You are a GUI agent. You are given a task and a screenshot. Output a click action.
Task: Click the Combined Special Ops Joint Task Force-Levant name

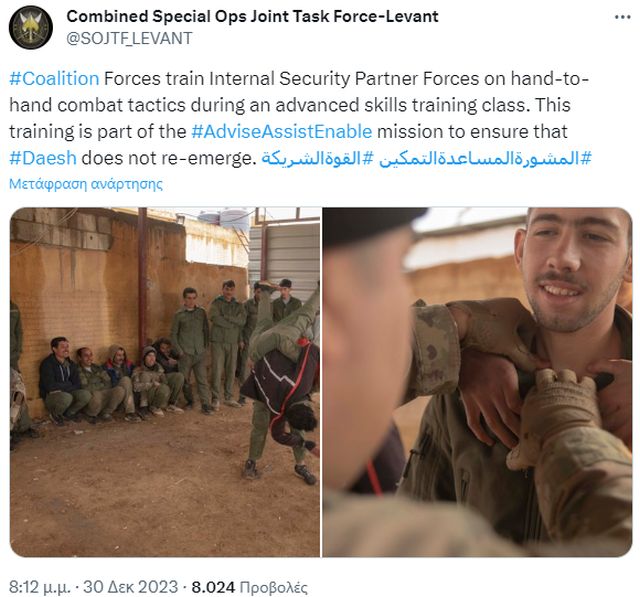pos(252,16)
